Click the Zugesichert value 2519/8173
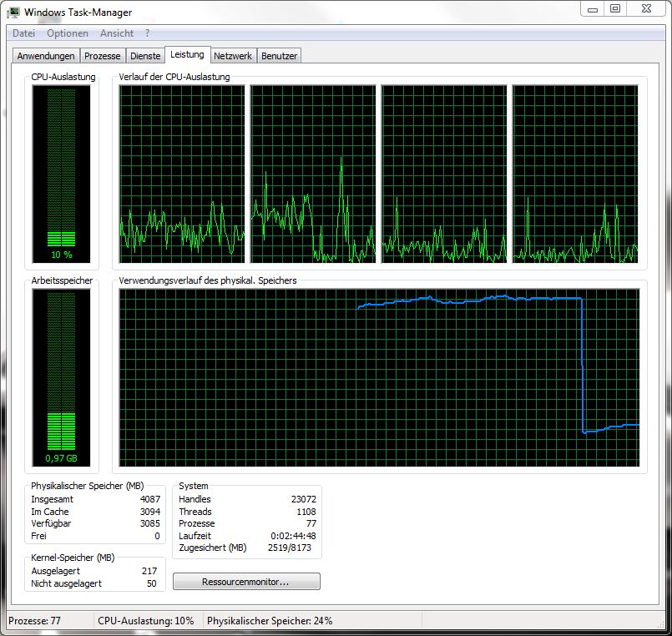The width and height of the screenshot is (672, 636). pos(290,548)
